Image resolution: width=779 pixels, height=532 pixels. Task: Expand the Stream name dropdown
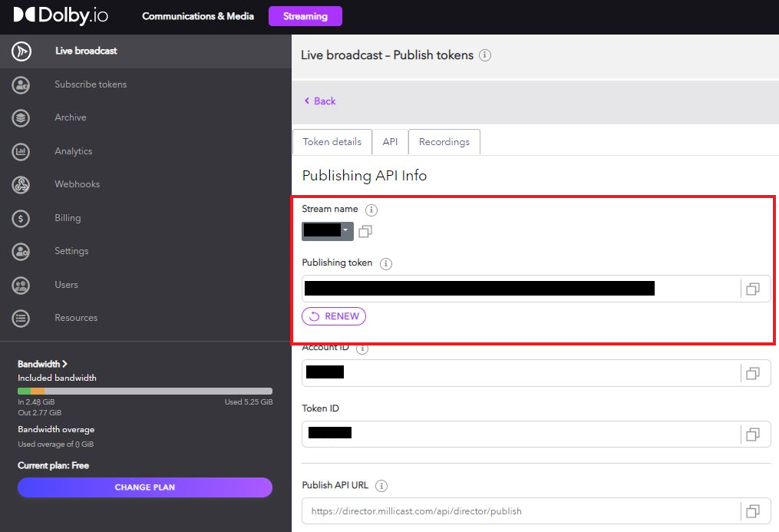click(345, 231)
